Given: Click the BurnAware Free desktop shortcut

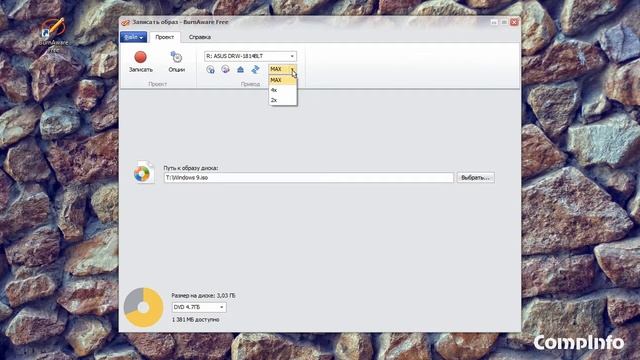Looking at the screenshot, I should [53, 34].
